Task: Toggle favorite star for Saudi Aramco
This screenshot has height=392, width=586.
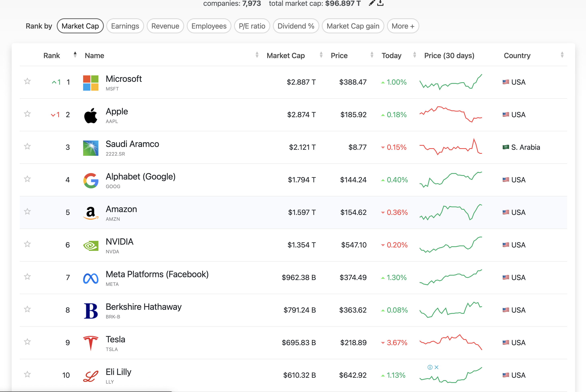Action: pyautogui.click(x=27, y=146)
